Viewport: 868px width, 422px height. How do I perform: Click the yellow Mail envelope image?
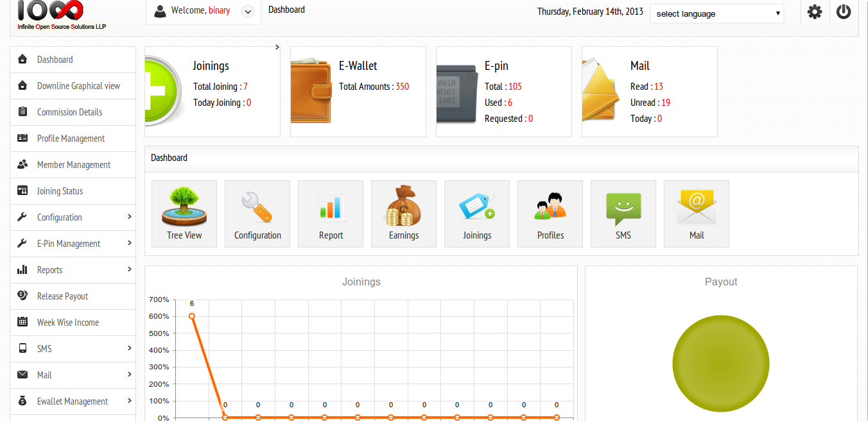(x=601, y=89)
